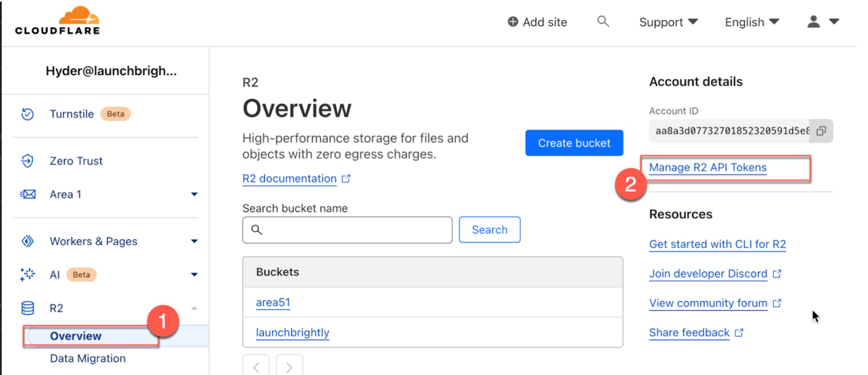Click the Buckets table header
Viewport: 868px width, 375px height.
[x=433, y=272]
